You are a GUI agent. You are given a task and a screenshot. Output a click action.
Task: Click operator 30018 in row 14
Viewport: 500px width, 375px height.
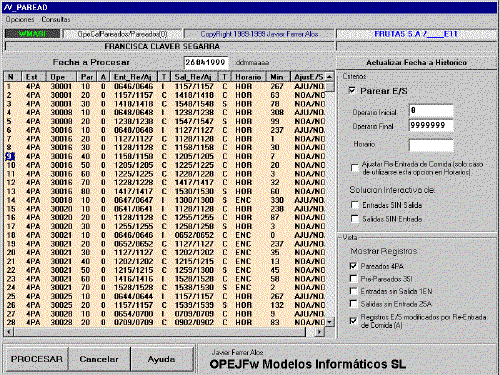(x=61, y=200)
